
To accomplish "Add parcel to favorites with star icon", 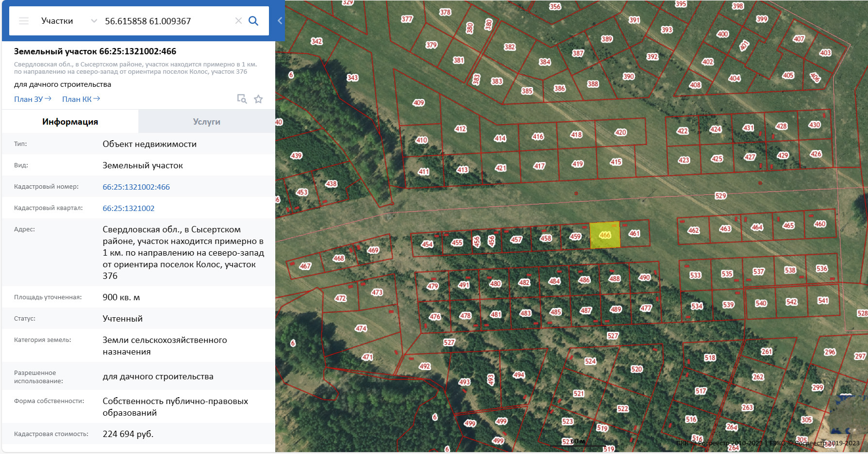I will click(x=258, y=99).
